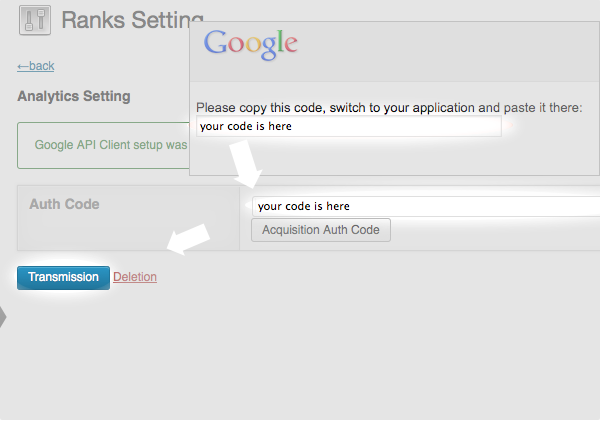Click the red Deletion link
This screenshot has height=421, width=600.
pyautogui.click(x=135, y=277)
